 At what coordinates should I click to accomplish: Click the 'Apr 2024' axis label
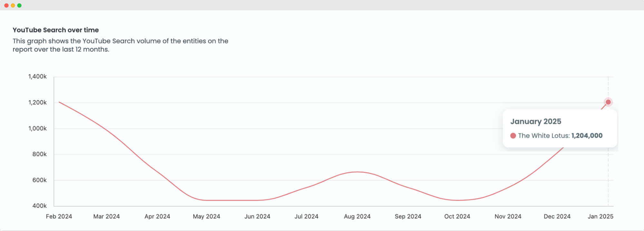coord(157,216)
